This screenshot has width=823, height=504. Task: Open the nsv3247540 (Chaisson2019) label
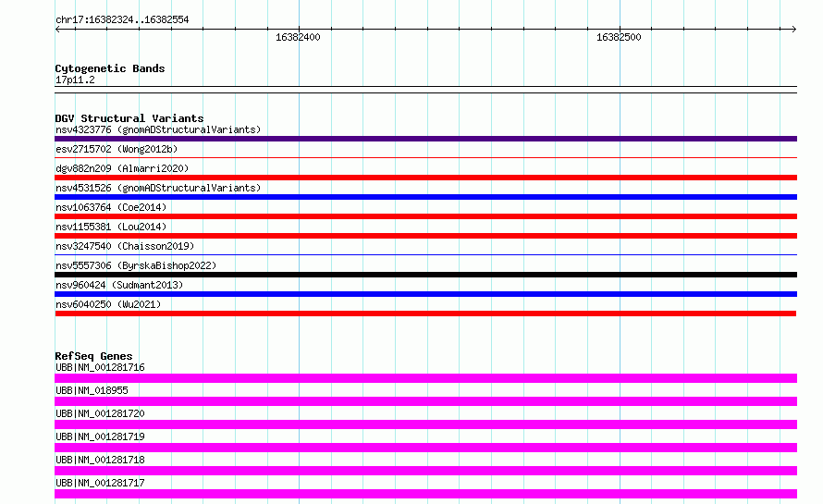[125, 246]
